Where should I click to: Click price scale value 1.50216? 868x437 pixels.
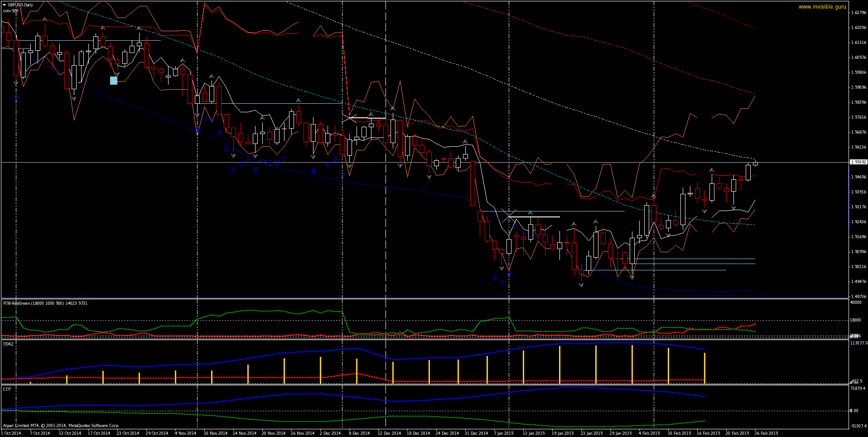(859, 267)
